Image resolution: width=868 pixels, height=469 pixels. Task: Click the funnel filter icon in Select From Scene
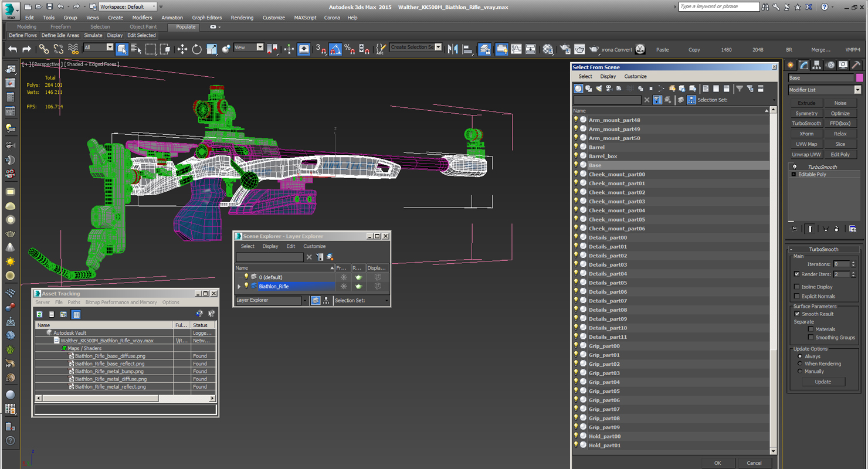point(740,89)
